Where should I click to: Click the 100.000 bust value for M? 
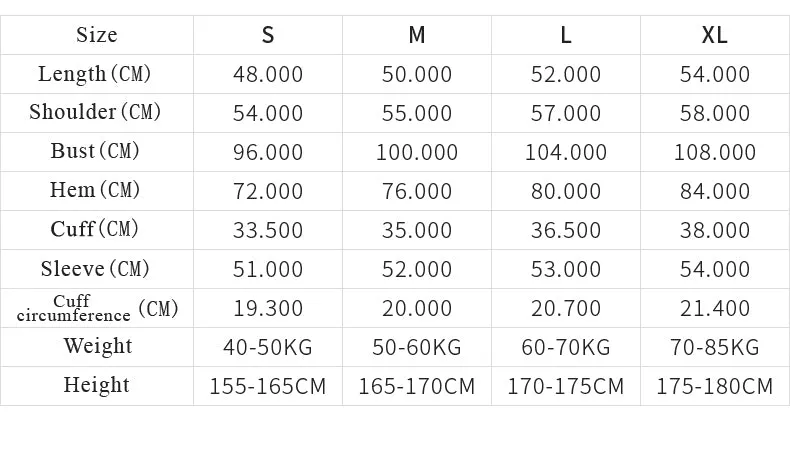[417, 152]
